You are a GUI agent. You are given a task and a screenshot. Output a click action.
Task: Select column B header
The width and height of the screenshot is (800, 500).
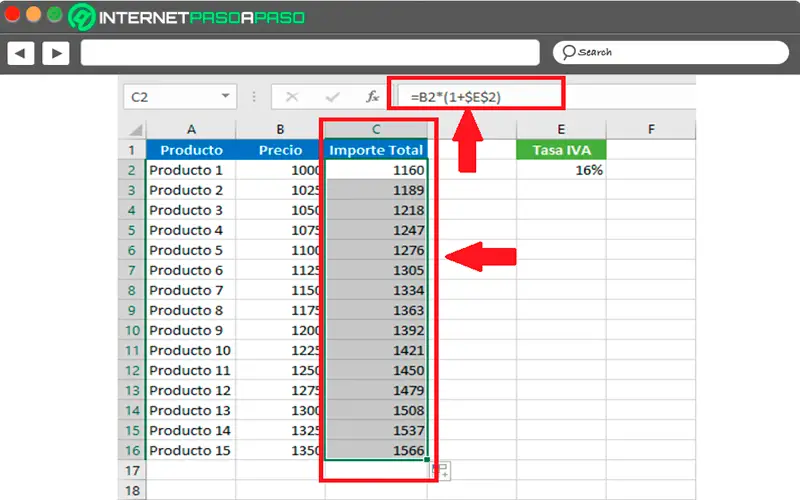pos(280,130)
